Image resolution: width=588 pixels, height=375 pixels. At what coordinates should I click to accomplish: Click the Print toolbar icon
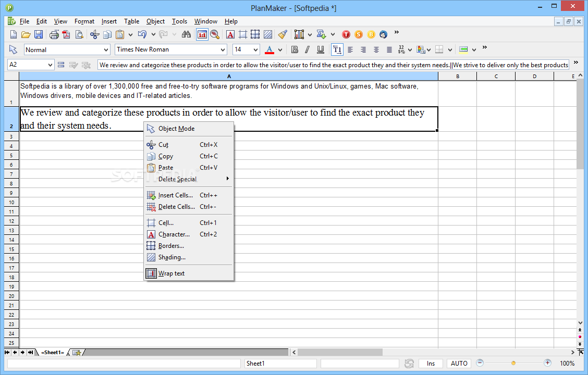(54, 35)
